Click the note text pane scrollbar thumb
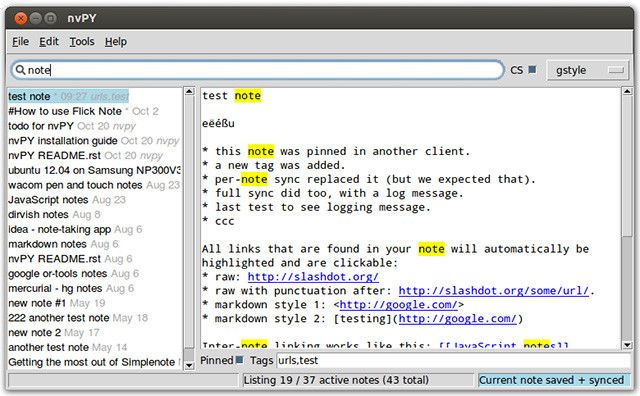The image size is (640, 396). tap(627, 166)
